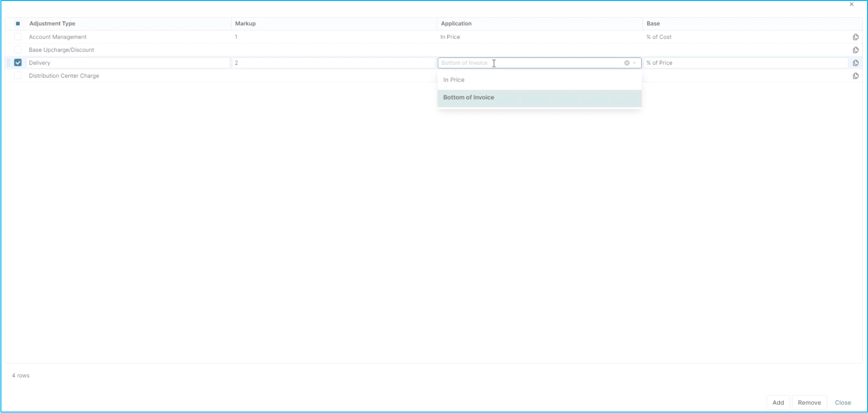This screenshot has height=413, width=868.
Task: Select the Base Upcharge/Discount cell
Action: click(61, 50)
